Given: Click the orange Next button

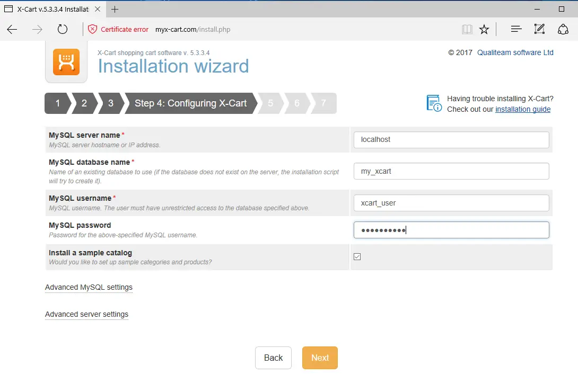Looking at the screenshot, I should tap(320, 358).
